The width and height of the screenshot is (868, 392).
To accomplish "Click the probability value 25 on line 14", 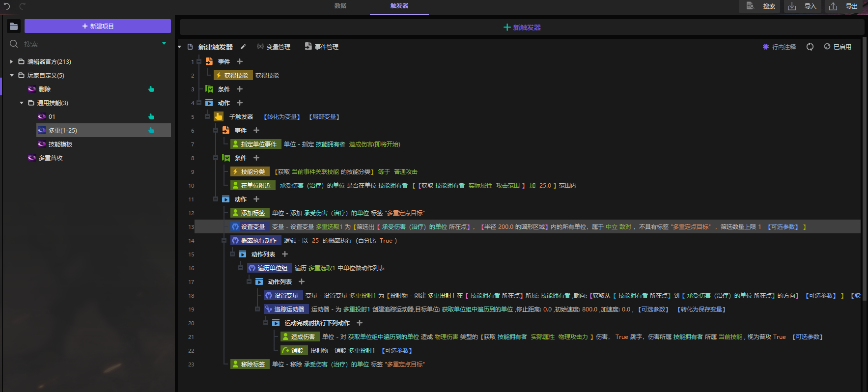I will point(315,240).
